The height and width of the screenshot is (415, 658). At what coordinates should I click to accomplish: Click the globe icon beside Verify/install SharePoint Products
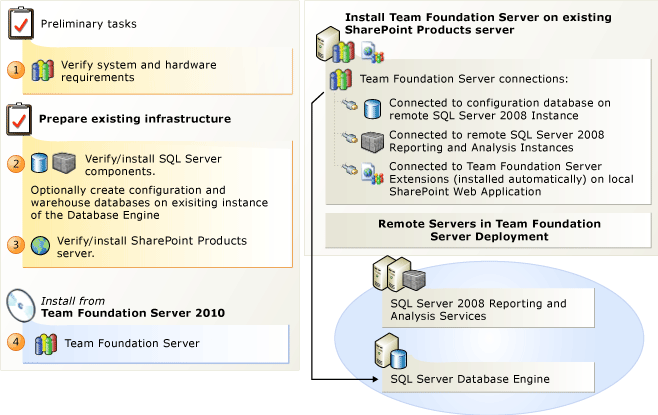coord(40,246)
